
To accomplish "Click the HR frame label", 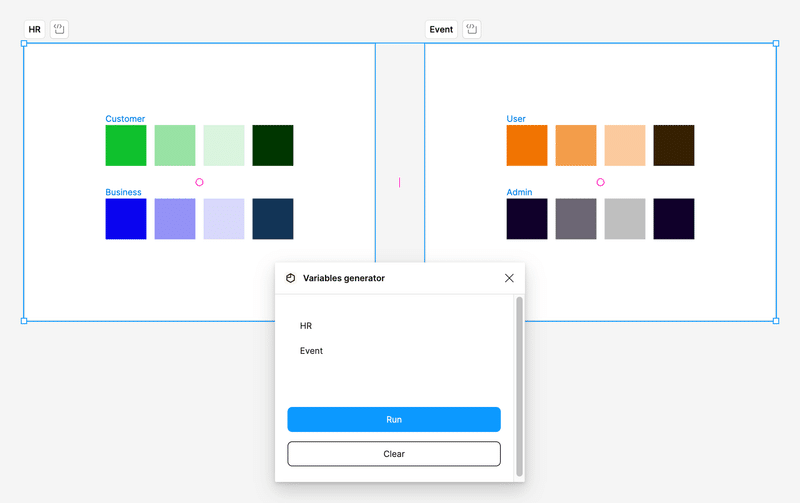I will (x=35, y=29).
